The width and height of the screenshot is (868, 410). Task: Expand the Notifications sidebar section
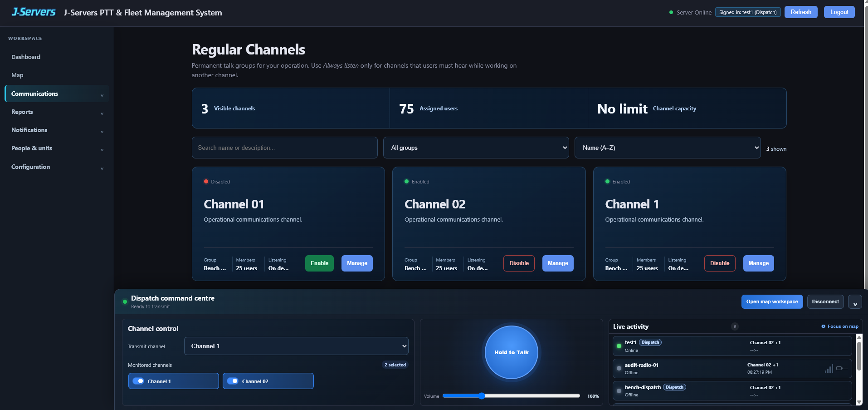click(57, 130)
